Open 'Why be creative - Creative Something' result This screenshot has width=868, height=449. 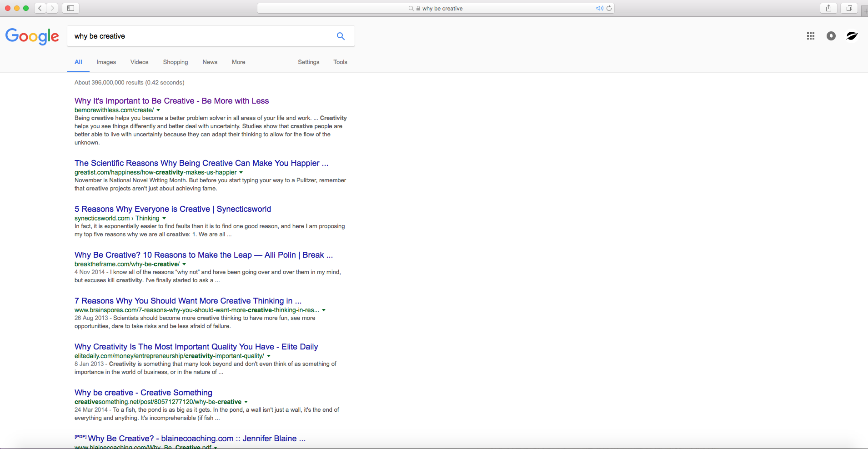[x=143, y=393]
